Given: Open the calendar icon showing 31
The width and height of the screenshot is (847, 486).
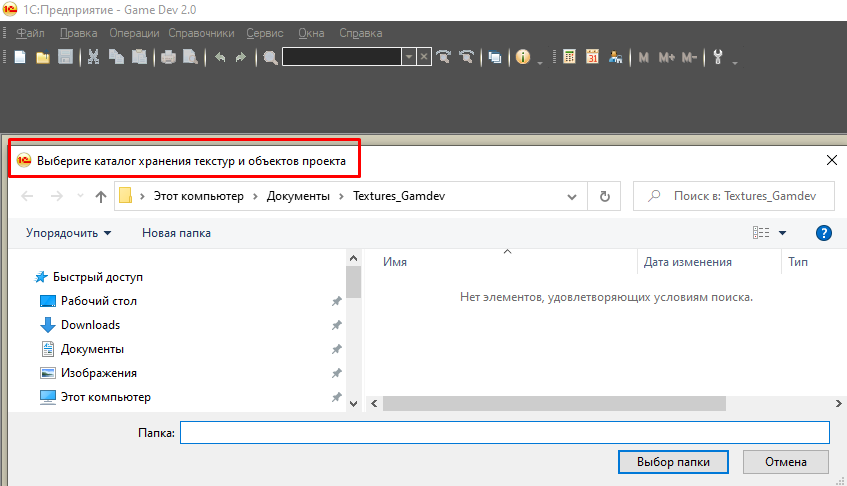Looking at the screenshot, I should click(x=593, y=57).
